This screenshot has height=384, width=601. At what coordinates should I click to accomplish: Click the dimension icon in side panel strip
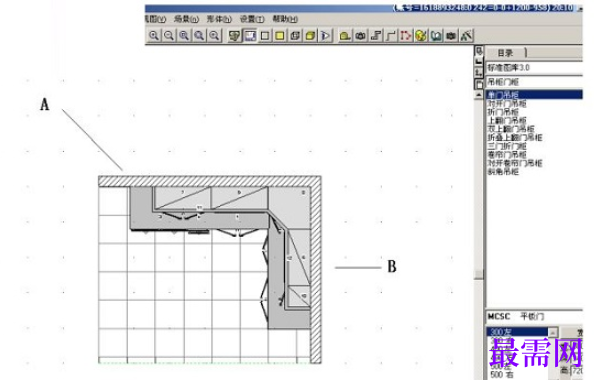tap(479, 72)
